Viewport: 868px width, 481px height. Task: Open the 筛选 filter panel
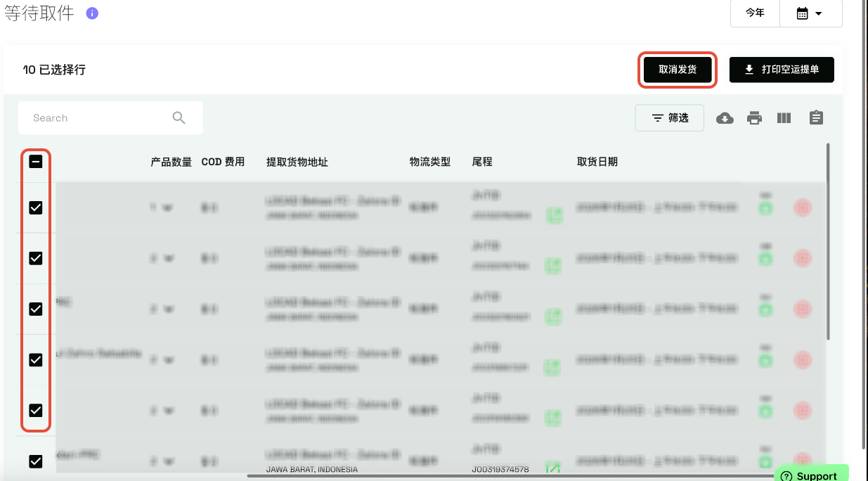(669, 118)
